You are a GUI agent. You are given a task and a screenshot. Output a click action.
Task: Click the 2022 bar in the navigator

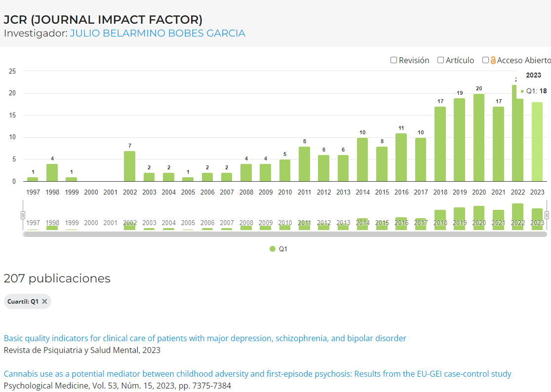[x=518, y=217]
